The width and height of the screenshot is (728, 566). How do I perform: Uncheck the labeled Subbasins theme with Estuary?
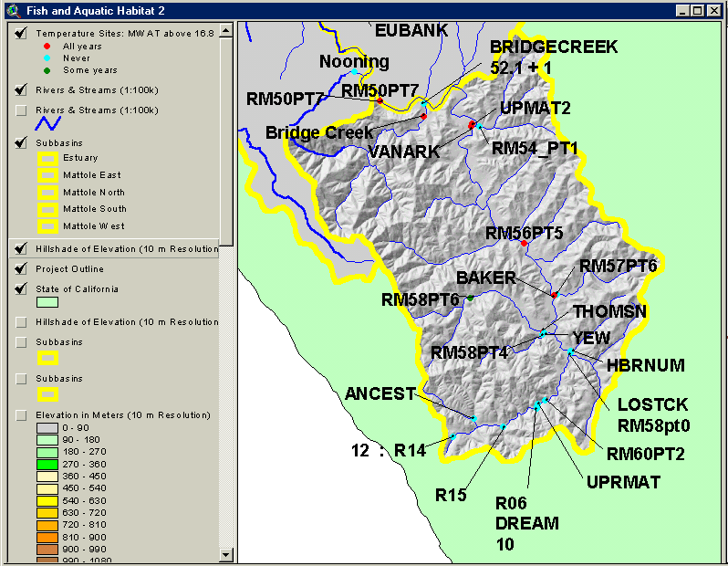21,143
